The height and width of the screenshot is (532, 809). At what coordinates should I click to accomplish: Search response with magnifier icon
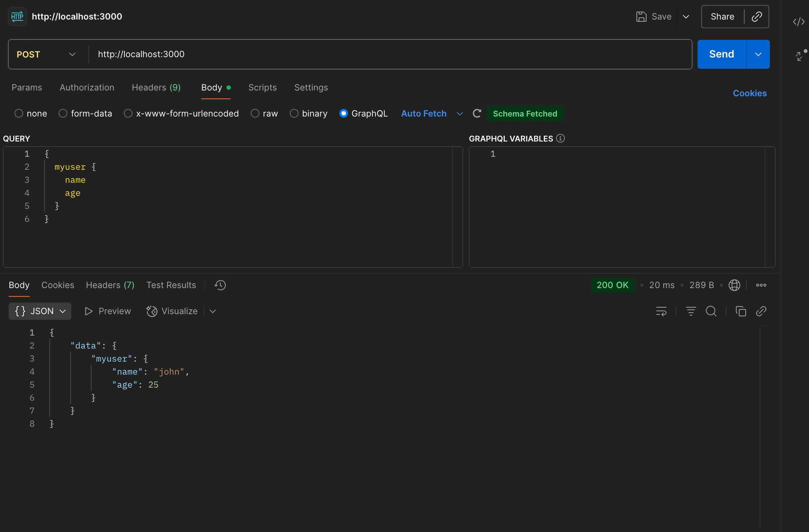coord(711,311)
